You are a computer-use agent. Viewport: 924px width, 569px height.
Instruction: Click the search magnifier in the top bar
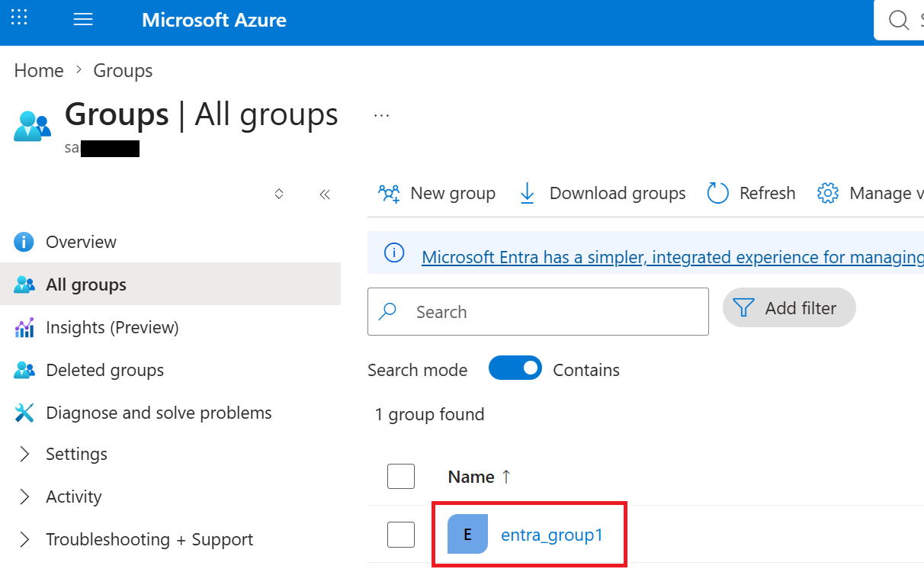(x=900, y=20)
